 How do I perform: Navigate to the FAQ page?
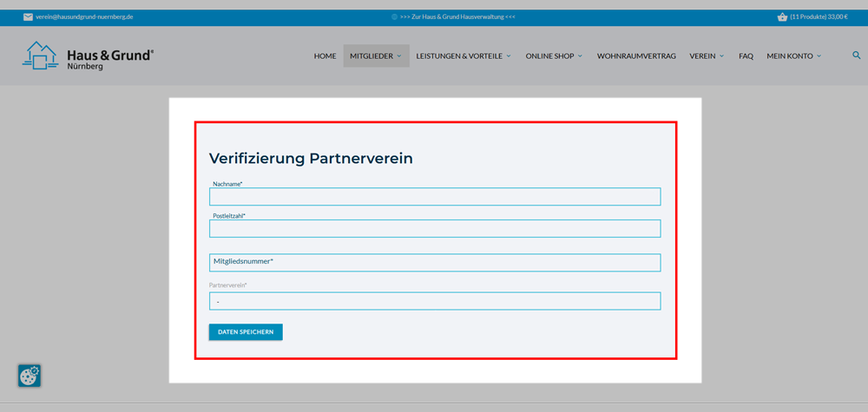point(746,56)
